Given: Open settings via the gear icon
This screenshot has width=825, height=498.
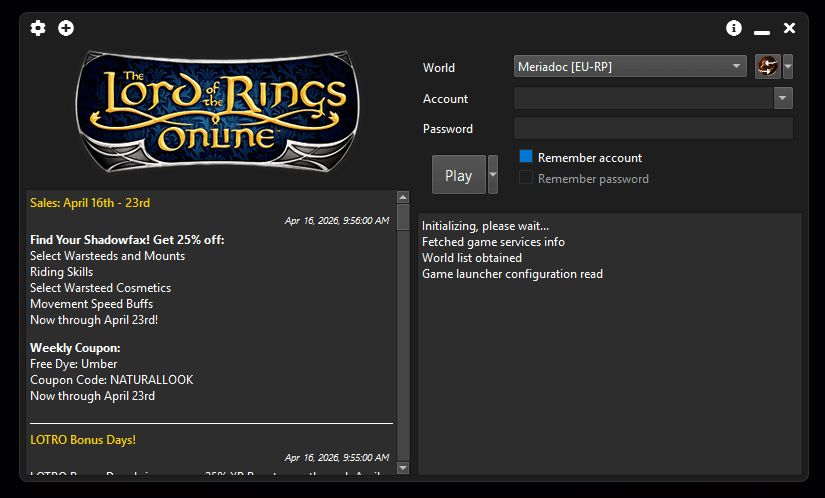Looking at the screenshot, I should tap(38, 28).
